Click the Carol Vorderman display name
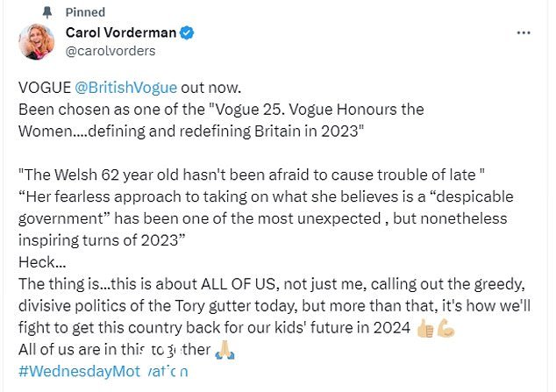This screenshot has width=556, height=392. [x=121, y=32]
